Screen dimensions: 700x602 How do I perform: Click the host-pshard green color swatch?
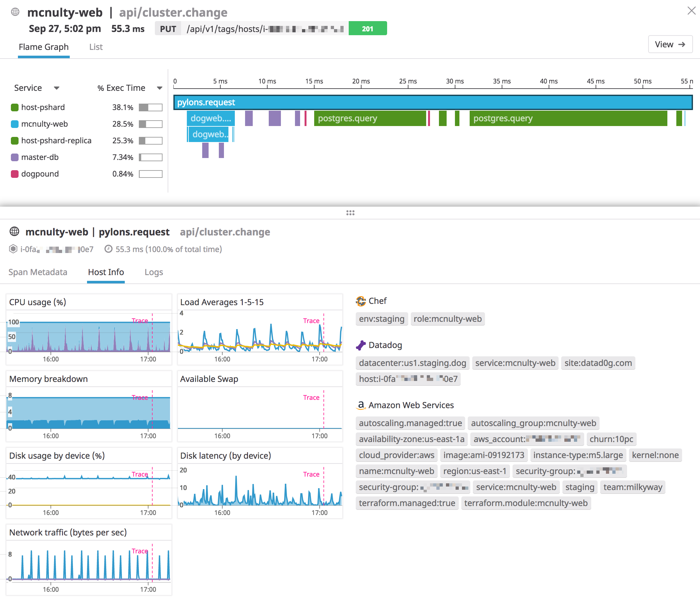tap(14, 107)
